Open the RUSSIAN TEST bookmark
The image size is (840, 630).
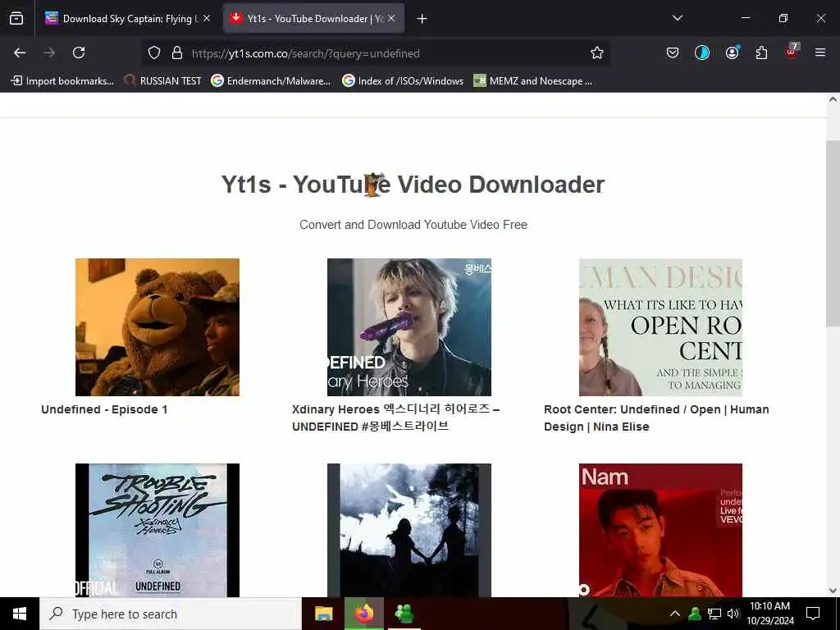(x=163, y=81)
